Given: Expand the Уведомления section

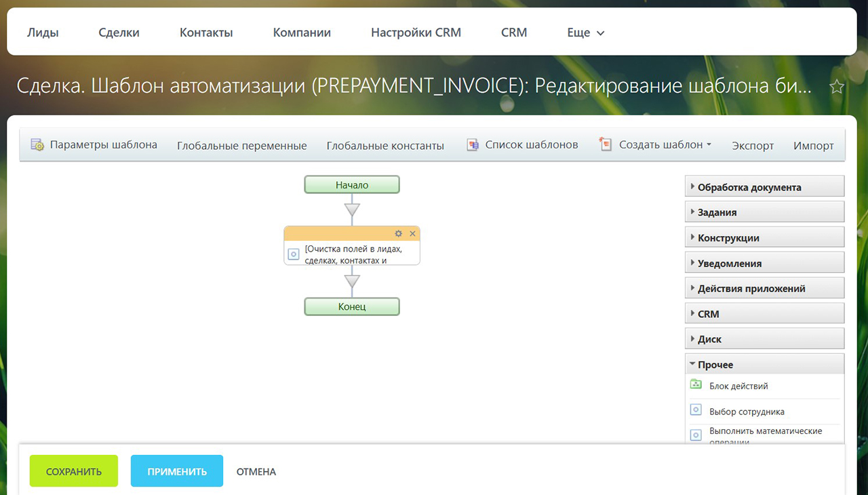Looking at the screenshot, I should pyautogui.click(x=764, y=263).
